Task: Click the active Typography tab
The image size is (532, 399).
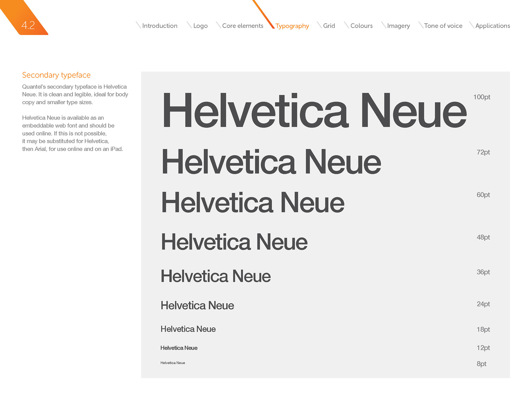Action: click(292, 26)
